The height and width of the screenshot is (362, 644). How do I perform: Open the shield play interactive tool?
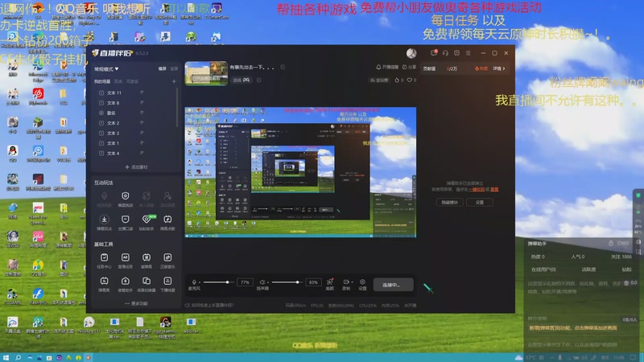(126, 199)
